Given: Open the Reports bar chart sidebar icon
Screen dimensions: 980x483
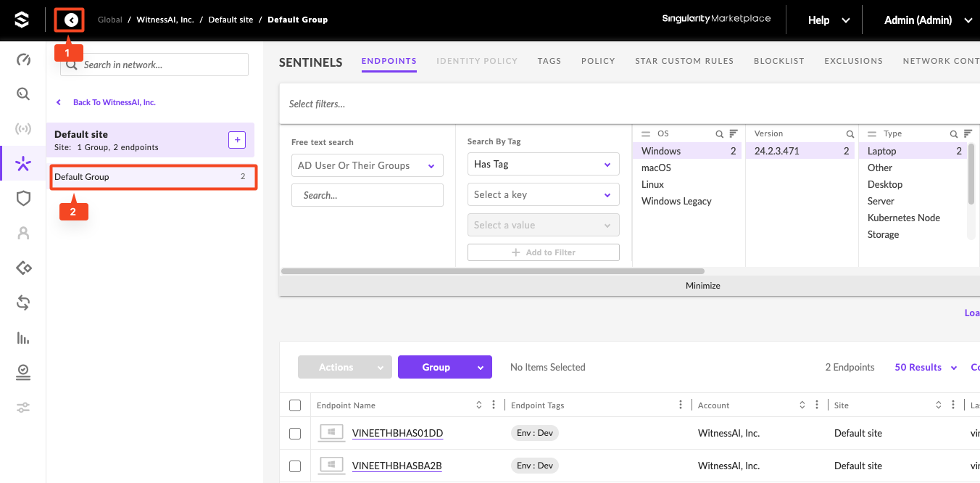Looking at the screenshot, I should 23,338.
